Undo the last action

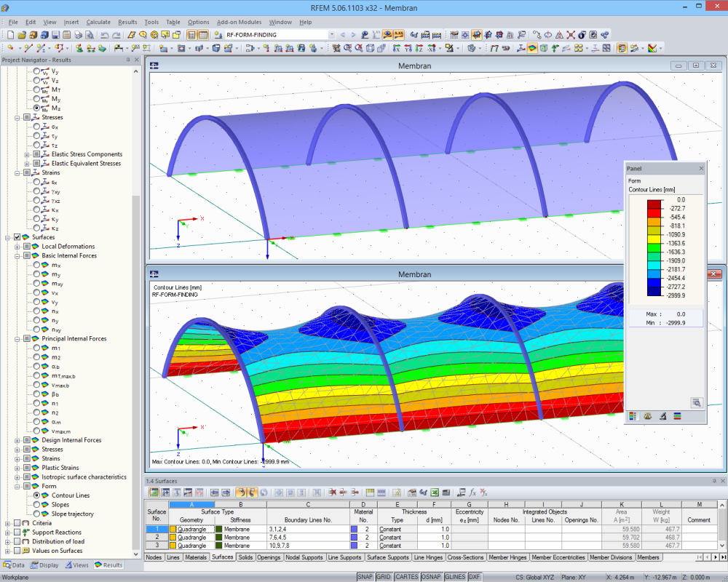[x=104, y=33]
